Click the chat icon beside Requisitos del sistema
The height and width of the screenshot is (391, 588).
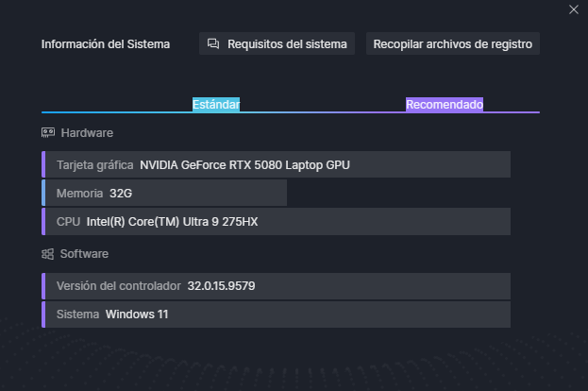[213, 43]
